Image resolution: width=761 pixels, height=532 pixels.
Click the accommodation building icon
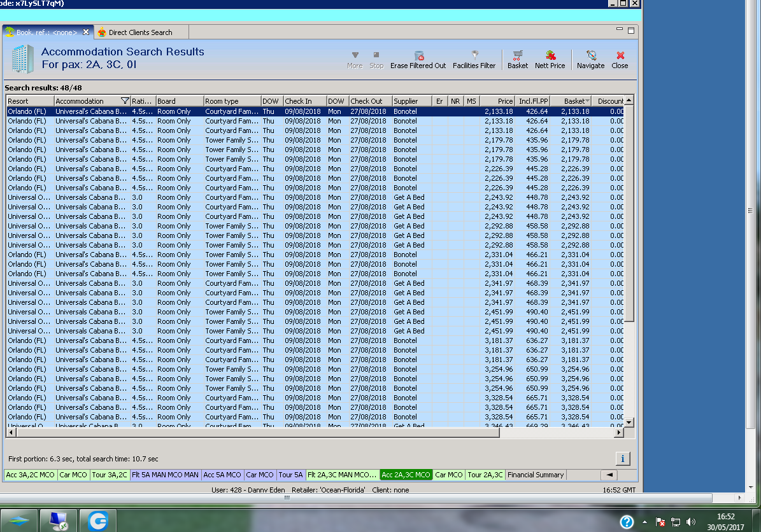coord(22,59)
